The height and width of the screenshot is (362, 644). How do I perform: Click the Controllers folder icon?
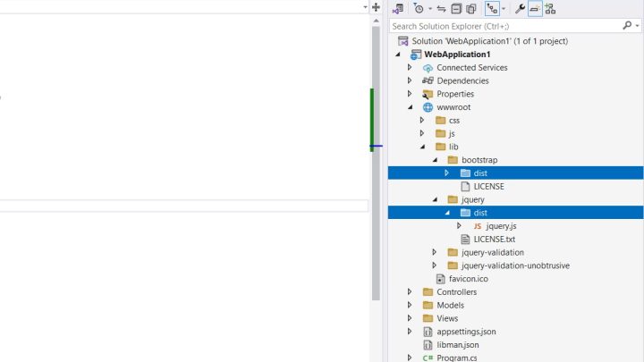[428, 291]
